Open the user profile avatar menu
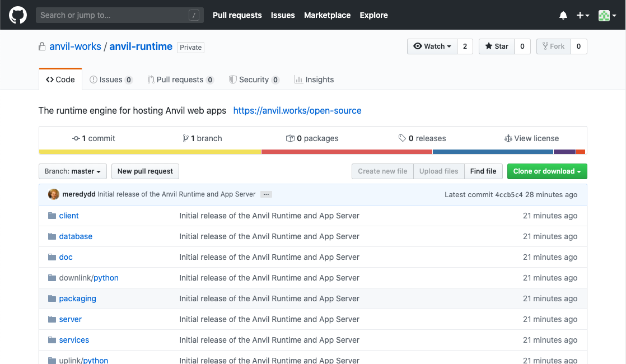This screenshot has height=364, width=626. coord(606,16)
